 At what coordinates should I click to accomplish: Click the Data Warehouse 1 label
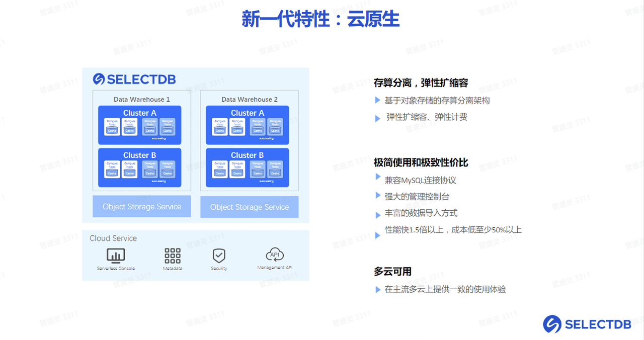(142, 100)
